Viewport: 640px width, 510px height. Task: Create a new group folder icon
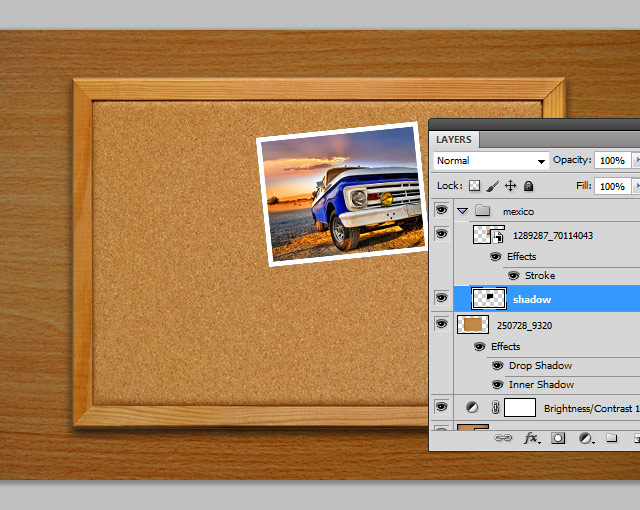(611, 438)
